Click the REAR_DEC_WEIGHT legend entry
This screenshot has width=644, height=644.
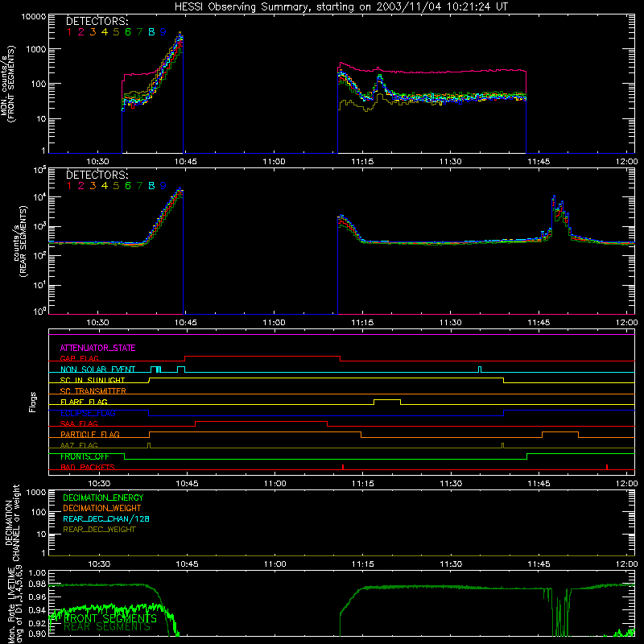tap(99, 530)
